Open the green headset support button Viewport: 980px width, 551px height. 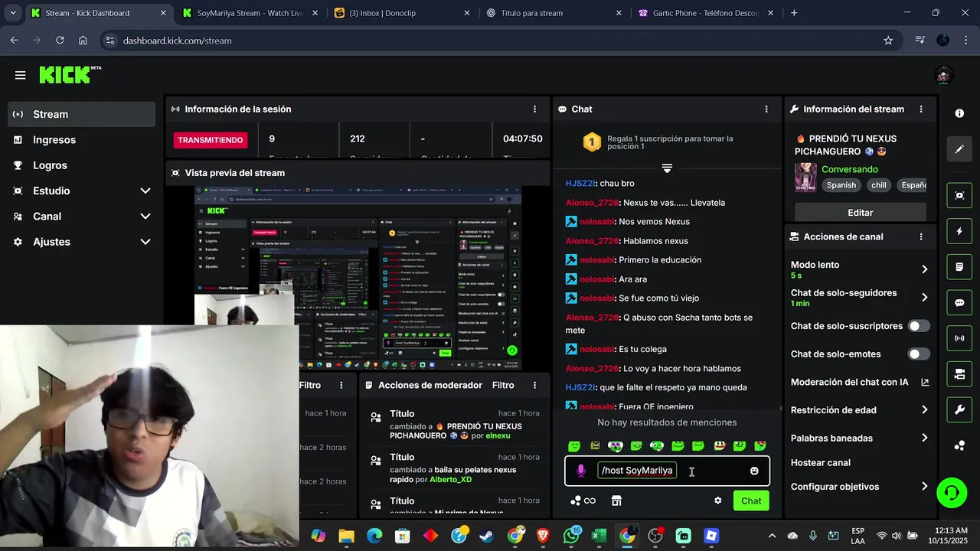(952, 492)
